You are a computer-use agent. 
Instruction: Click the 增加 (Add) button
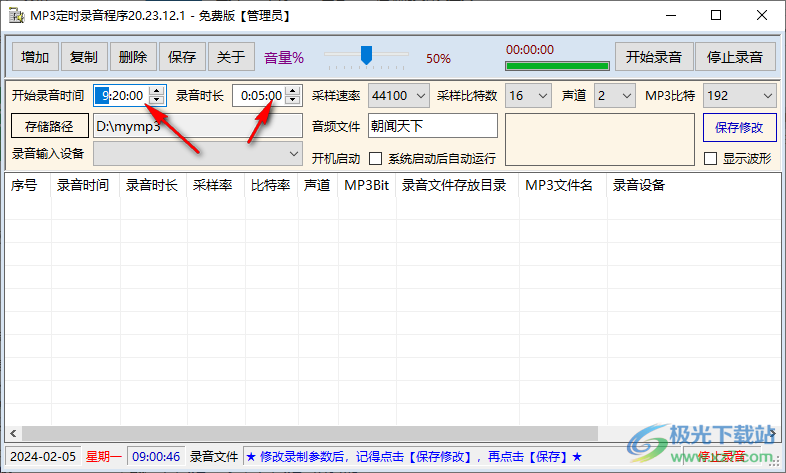point(35,57)
